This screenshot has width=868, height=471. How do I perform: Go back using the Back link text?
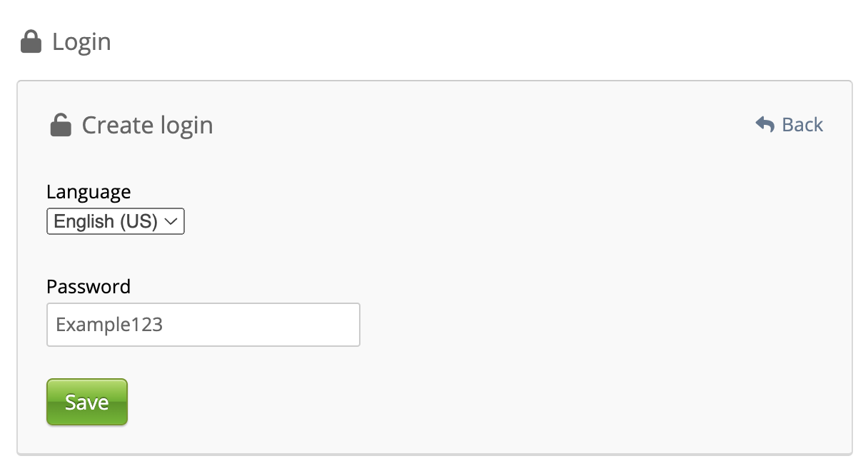pos(802,125)
